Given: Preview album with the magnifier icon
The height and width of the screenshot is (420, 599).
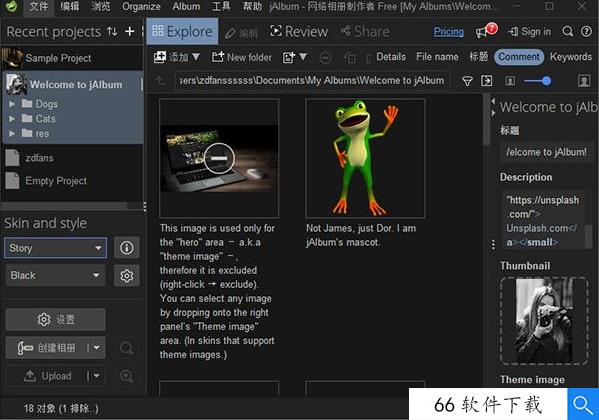Looking at the screenshot, I should click(126, 348).
